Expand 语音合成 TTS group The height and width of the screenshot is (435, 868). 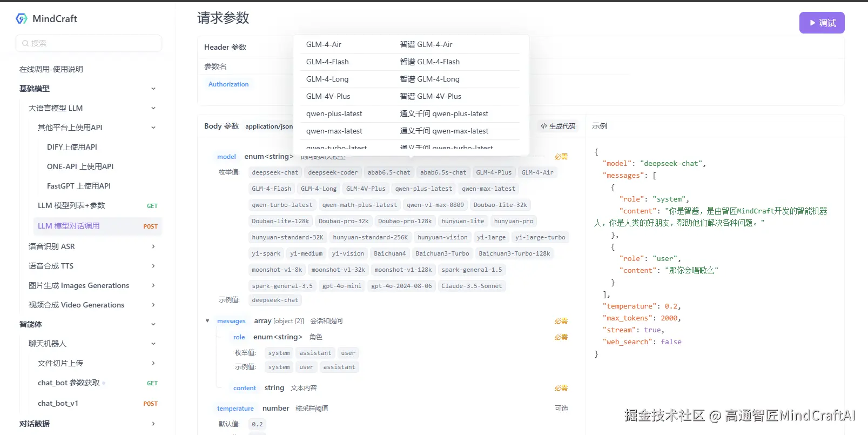point(153,266)
